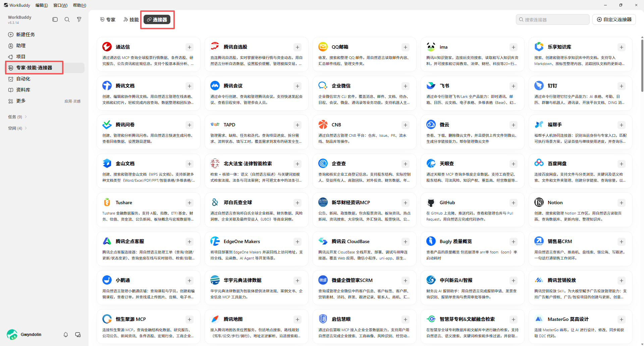Open the 帮助(H) menu
Viewport: 644px width, 346px height.
79,5
